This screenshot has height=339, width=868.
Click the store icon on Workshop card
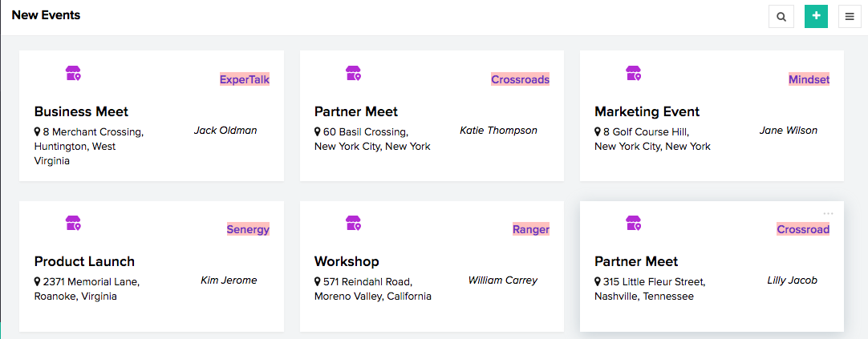[354, 224]
